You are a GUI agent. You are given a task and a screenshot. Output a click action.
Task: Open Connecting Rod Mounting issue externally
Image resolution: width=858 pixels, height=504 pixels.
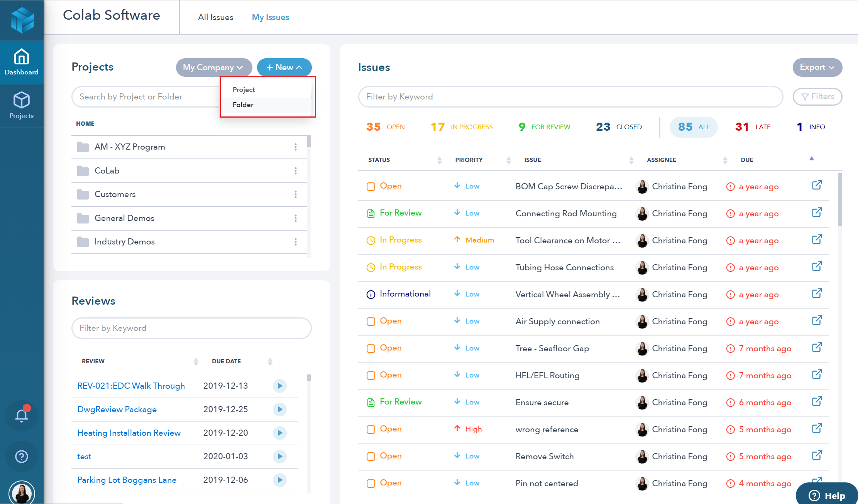[817, 212]
